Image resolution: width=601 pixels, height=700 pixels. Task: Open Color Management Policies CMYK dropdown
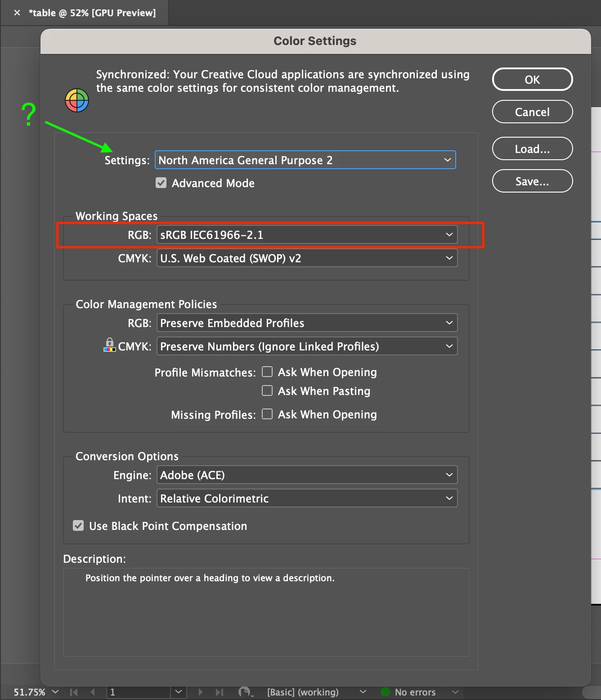click(307, 346)
